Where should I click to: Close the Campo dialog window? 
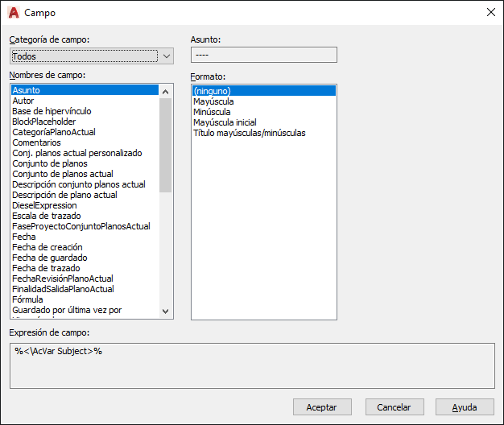click(x=490, y=12)
